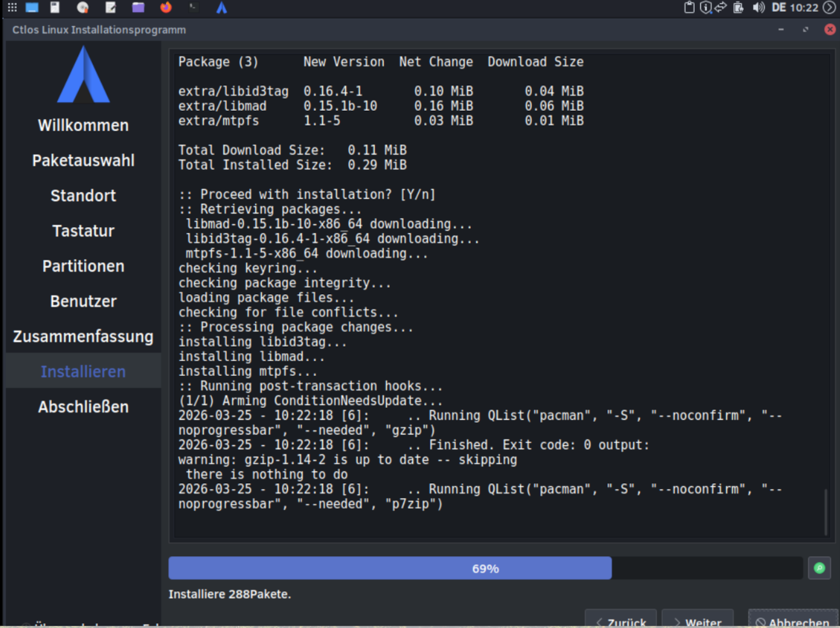This screenshot has height=628, width=840.
Task: Click the Zusammenfassung sidebar step
Action: coord(83,337)
